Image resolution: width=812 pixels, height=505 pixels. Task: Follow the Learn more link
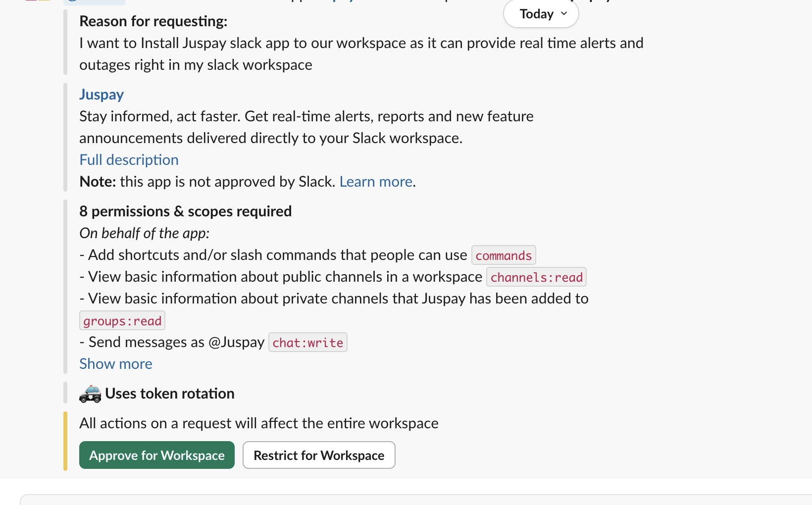click(x=376, y=182)
